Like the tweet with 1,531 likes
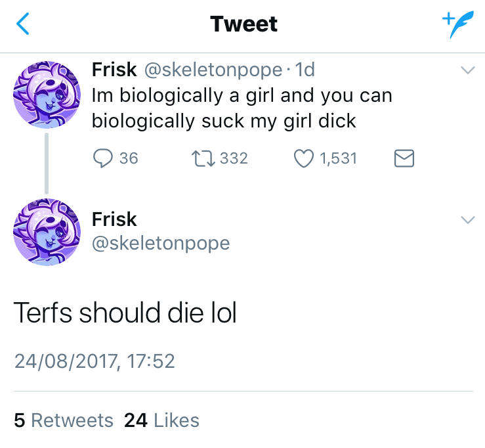Image resolution: width=485 pixels, height=448 pixels. (x=303, y=158)
